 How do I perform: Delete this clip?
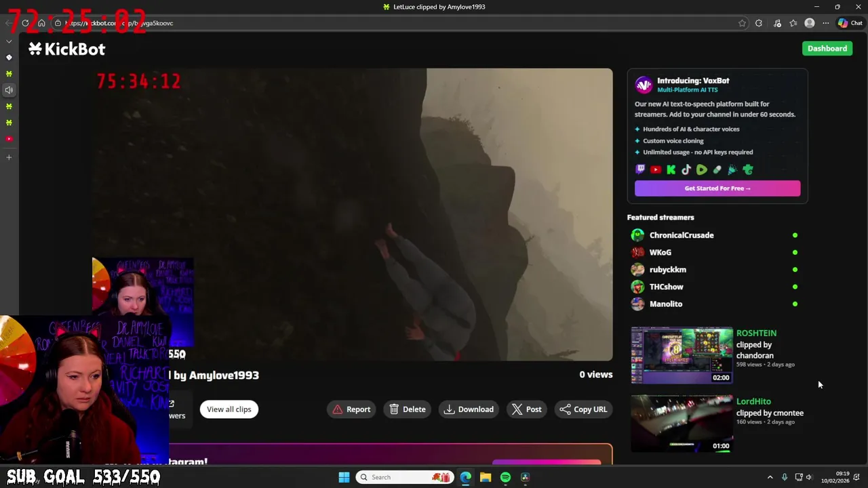tap(408, 409)
